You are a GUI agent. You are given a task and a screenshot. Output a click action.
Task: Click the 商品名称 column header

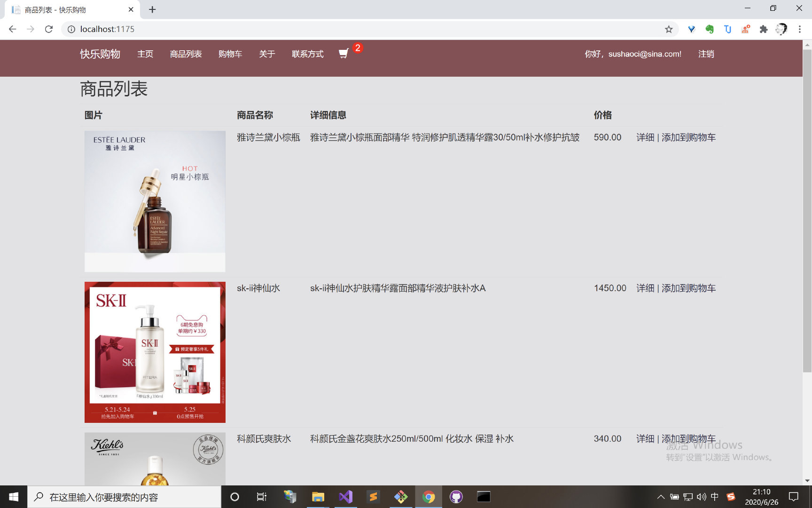[x=255, y=115]
